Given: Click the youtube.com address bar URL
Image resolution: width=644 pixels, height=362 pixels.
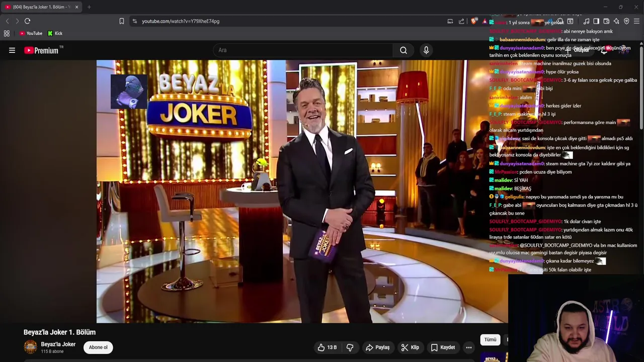Looking at the screenshot, I should pyautogui.click(x=181, y=21).
